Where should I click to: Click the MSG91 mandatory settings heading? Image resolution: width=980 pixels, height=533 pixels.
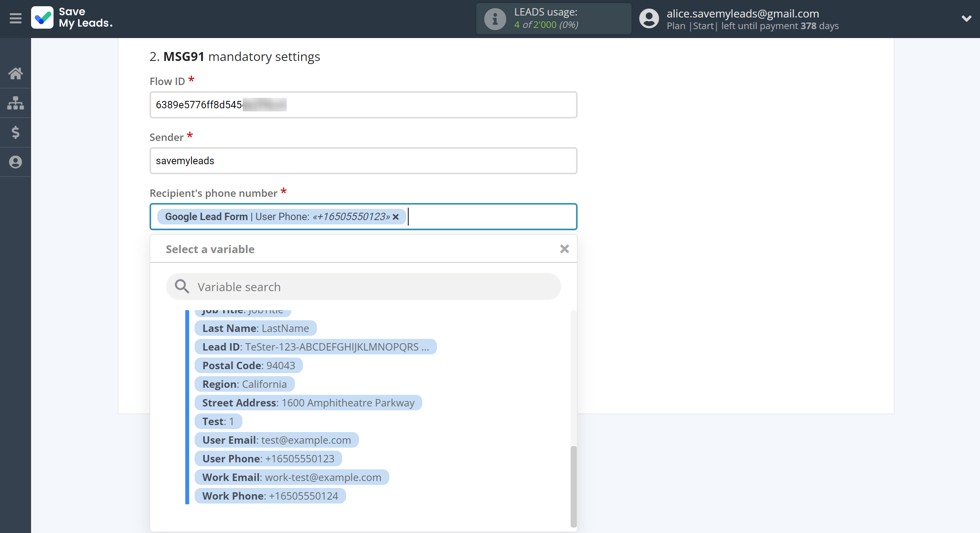point(235,57)
